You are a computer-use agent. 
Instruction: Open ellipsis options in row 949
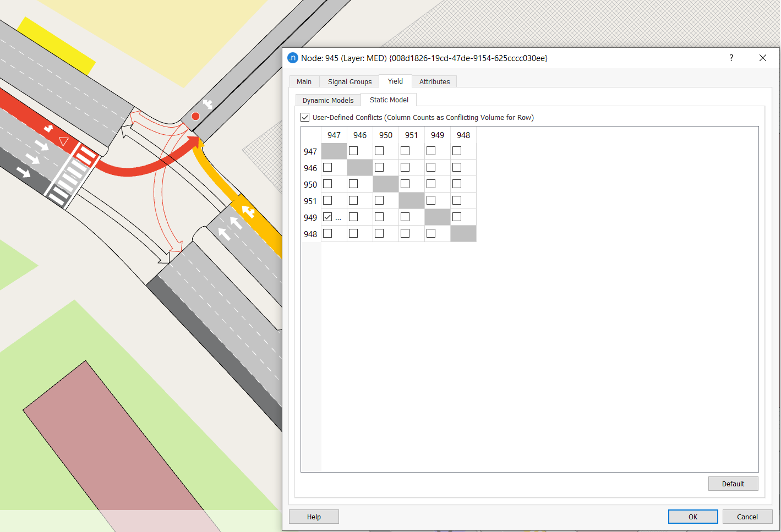pos(338,218)
